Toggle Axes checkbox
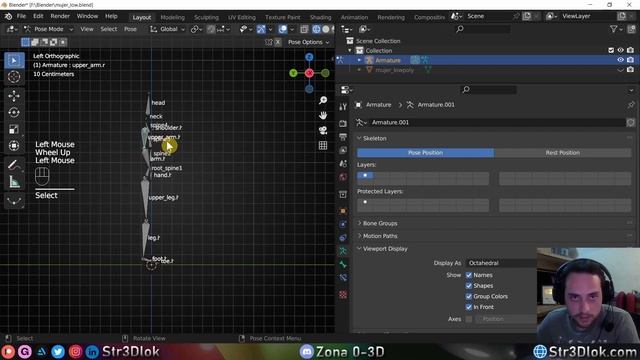Viewport: 640px width, 360px height. point(469,319)
